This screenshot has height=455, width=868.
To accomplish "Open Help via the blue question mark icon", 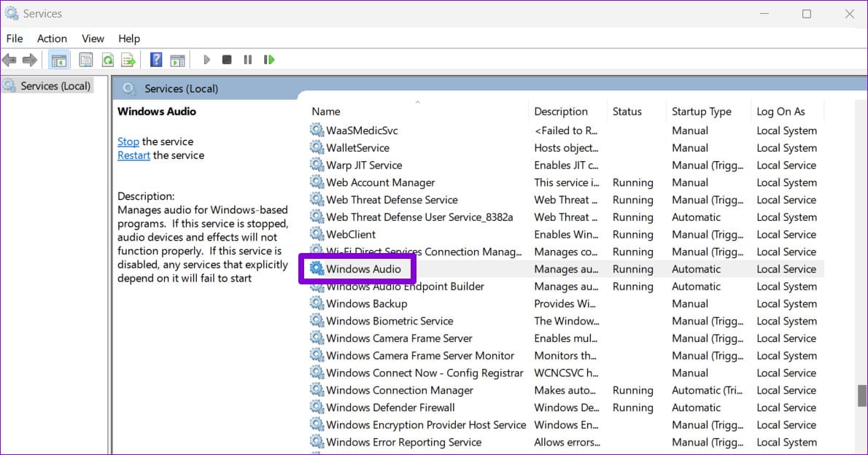I will tap(156, 60).
